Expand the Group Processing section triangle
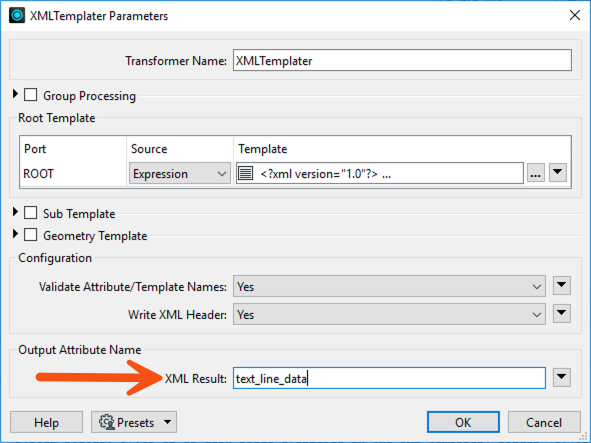The height and width of the screenshot is (443, 591). click(15, 94)
